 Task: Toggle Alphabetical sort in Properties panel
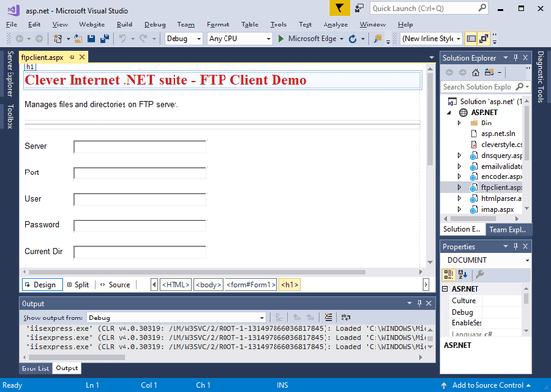463,274
